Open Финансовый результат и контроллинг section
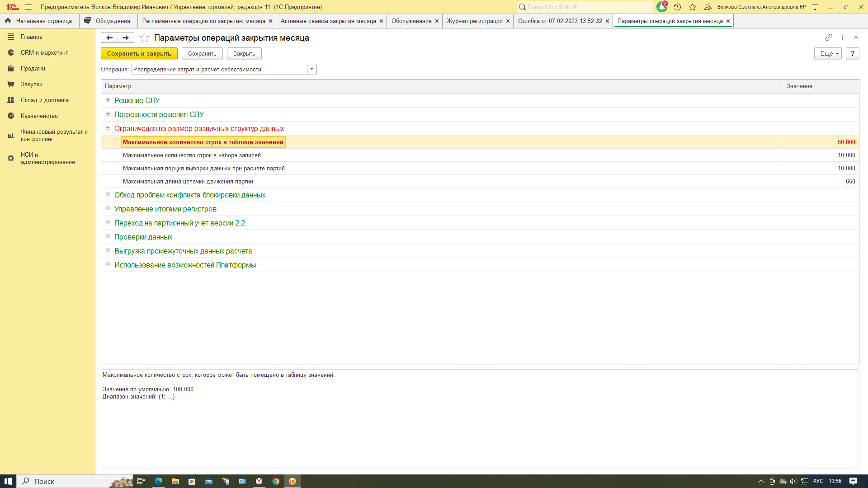 [x=54, y=135]
